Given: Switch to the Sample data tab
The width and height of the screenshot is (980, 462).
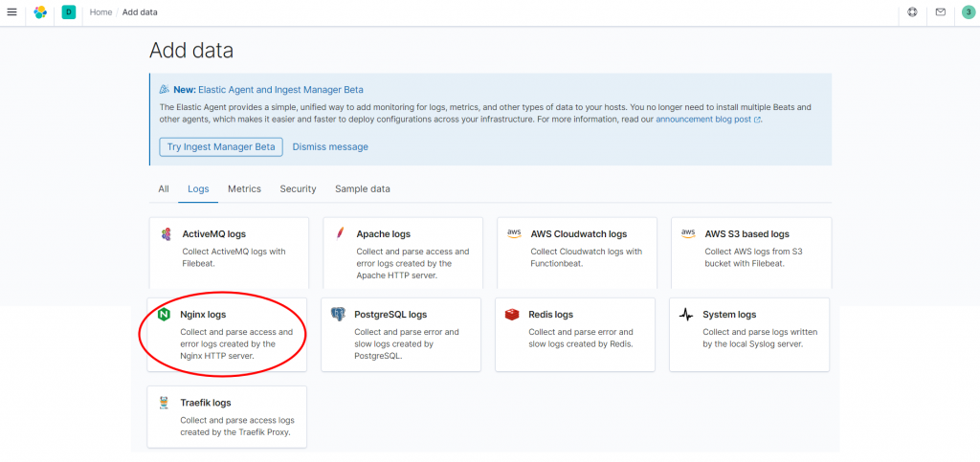Looking at the screenshot, I should coord(363,188).
